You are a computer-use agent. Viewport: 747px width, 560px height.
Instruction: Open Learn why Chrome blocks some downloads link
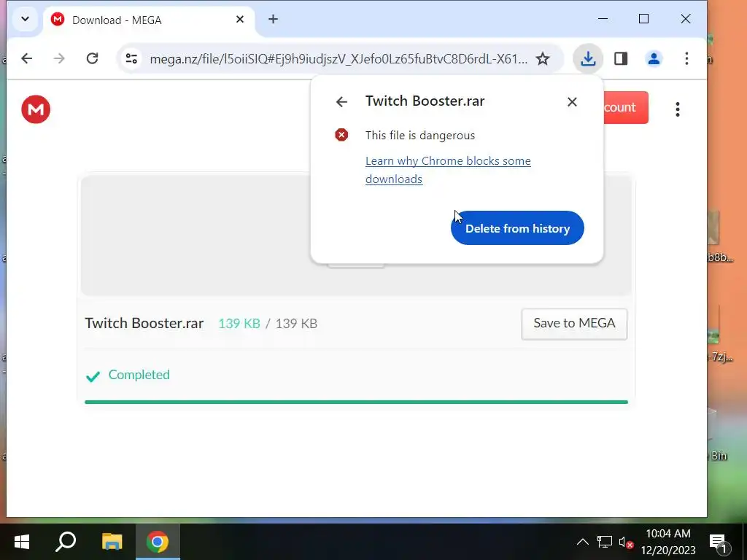[x=448, y=170]
